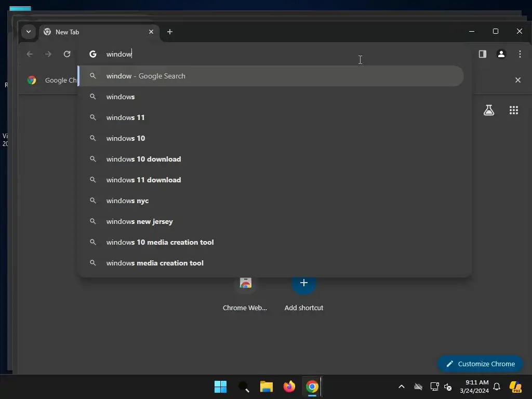Select 'windows nyc' suggestion
The width and height of the screenshot is (532, 399).
tap(271, 201)
